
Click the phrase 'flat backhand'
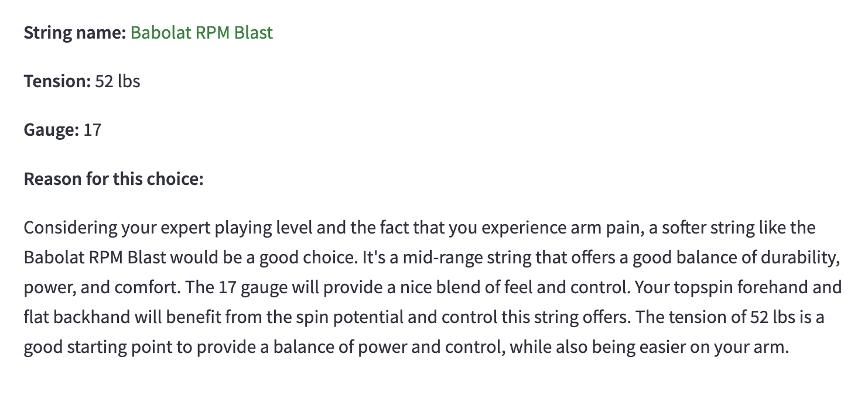[x=76, y=318]
